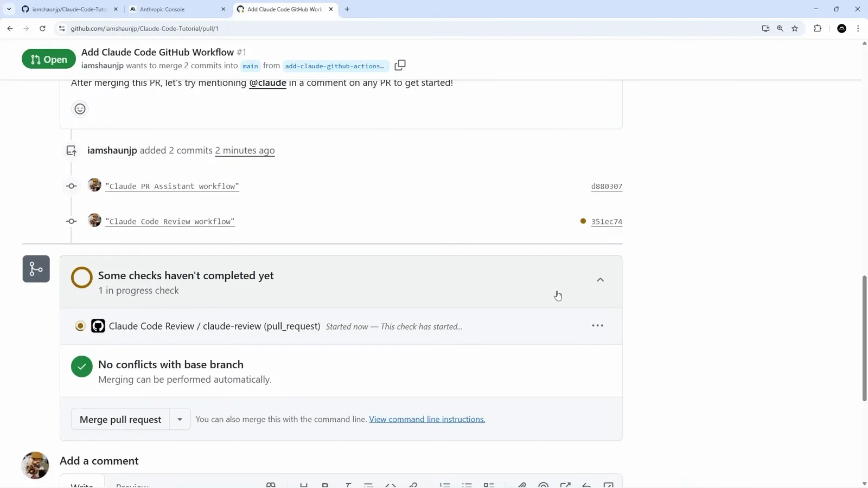Open commit d880307
This screenshot has height=488, width=868.
[607, 186]
